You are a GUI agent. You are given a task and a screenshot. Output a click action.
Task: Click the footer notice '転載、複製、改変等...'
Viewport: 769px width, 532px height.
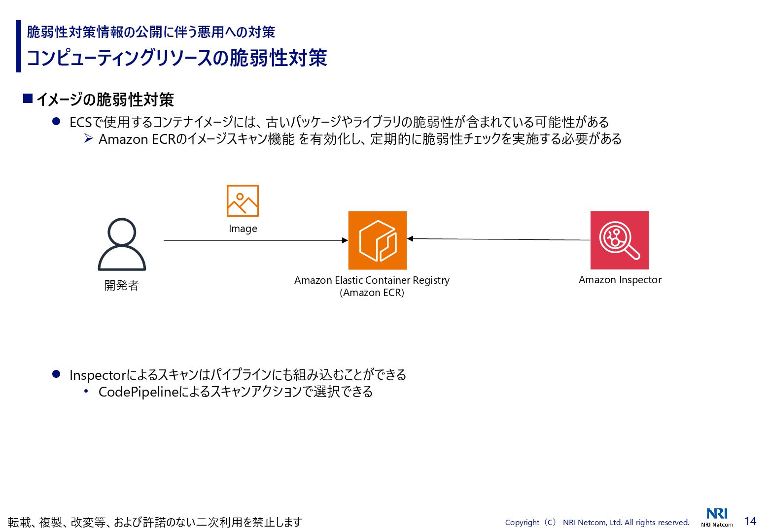[155, 522]
